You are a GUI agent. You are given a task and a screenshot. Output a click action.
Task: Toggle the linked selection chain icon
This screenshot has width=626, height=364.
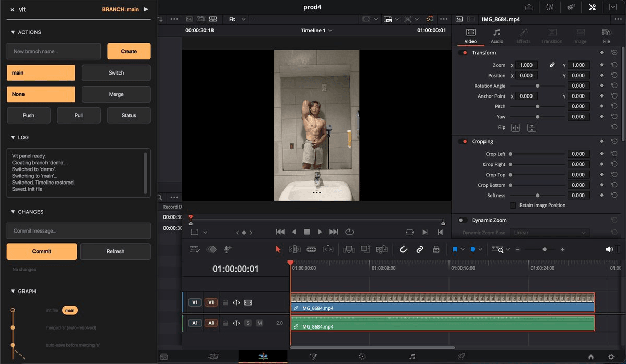point(420,249)
